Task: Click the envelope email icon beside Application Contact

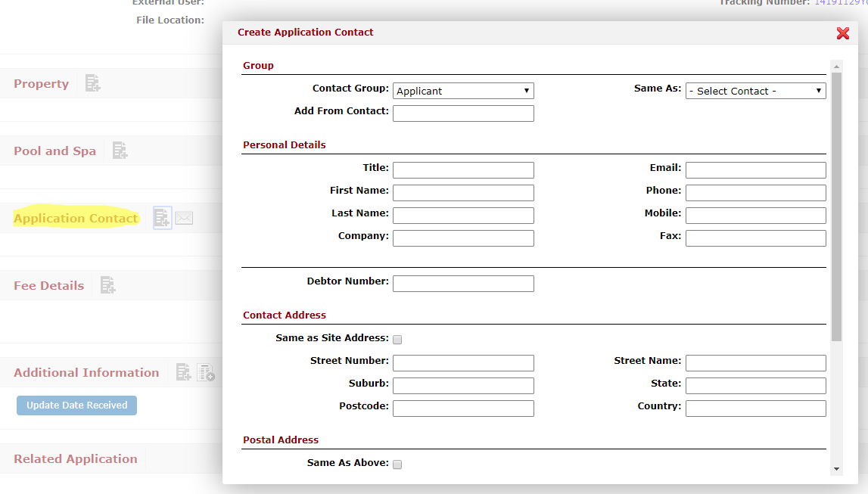Action: pyautogui.click(x=184, y=218)
